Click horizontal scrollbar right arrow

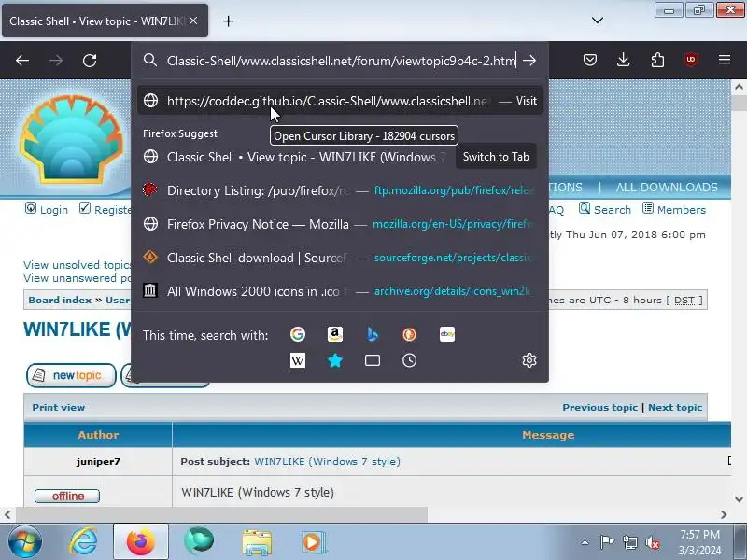pos(724,514)
